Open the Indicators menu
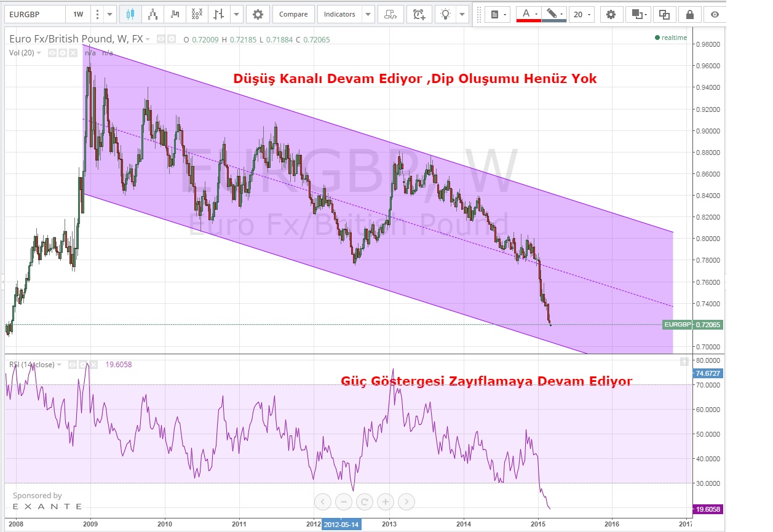 [339, 14]
